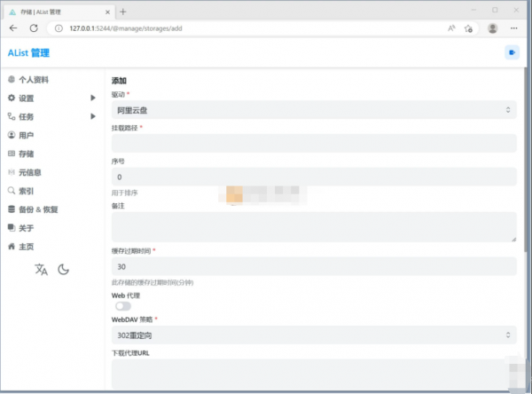Click the 添加 heading text
Screen dimensions: 532x394
pos(119,81)
